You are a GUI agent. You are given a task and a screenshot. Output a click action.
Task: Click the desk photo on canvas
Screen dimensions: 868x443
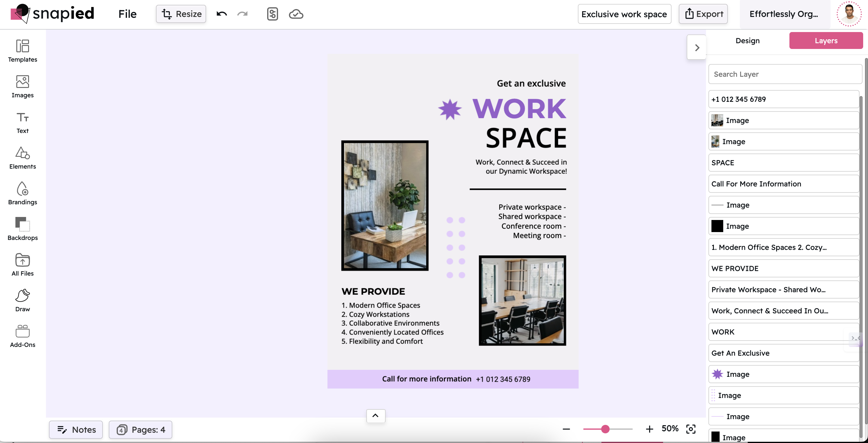click(x=385, y=205)
